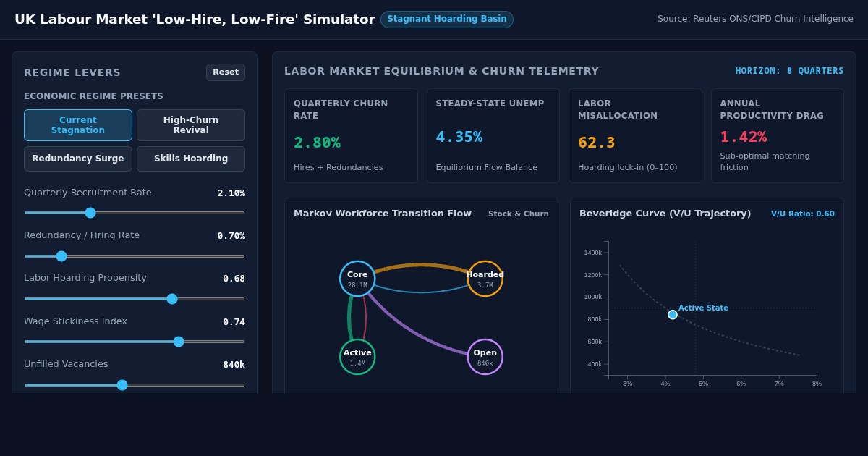868x456 pixels.
Task: Click the Hires + Redundancies caption
Action: click(x=339, y=168)
